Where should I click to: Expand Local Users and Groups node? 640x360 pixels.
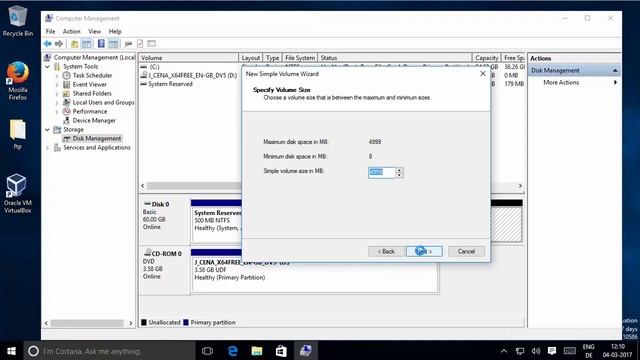click(x=57, y=102)
